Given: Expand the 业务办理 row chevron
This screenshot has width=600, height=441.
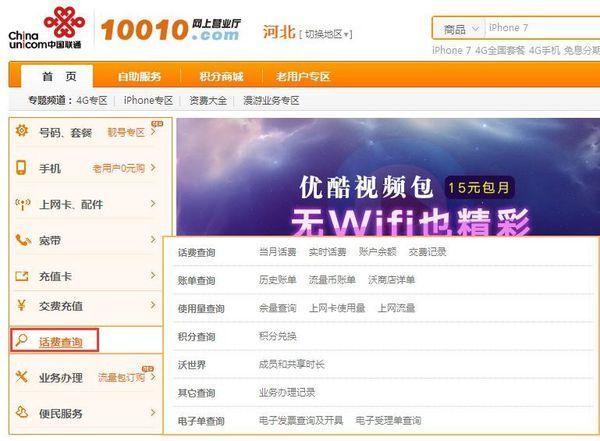Looking at the screenshot, I should (153, 377).
